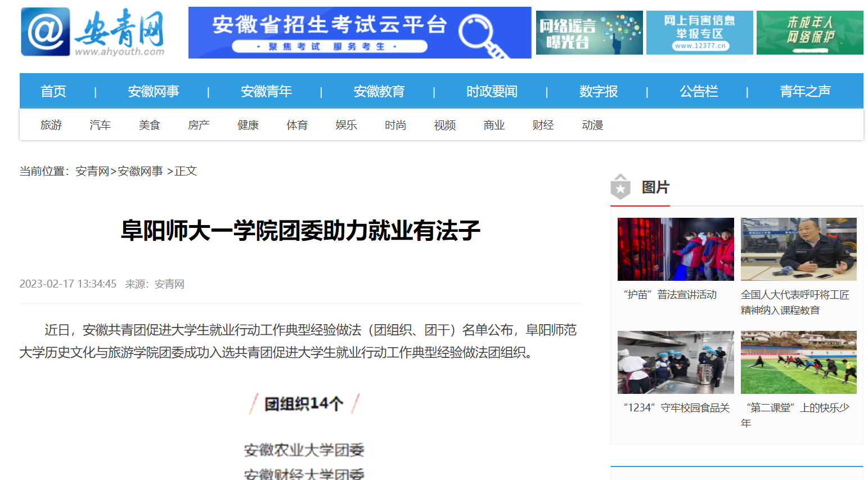Viewport: 868px width, 480px height.
Task: Go to 首页 in main navigation
Action: point(53,91)
